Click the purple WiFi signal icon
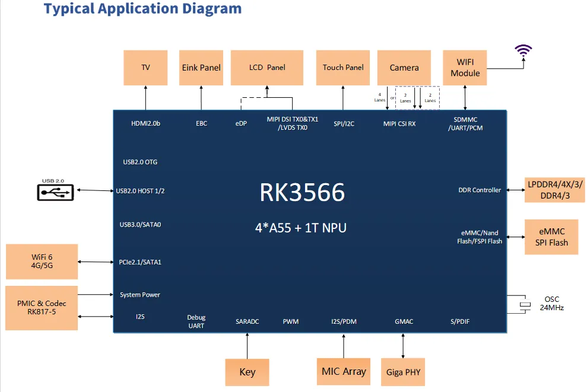This screenshot has width=587, height=392. click(x=523, y=50)
